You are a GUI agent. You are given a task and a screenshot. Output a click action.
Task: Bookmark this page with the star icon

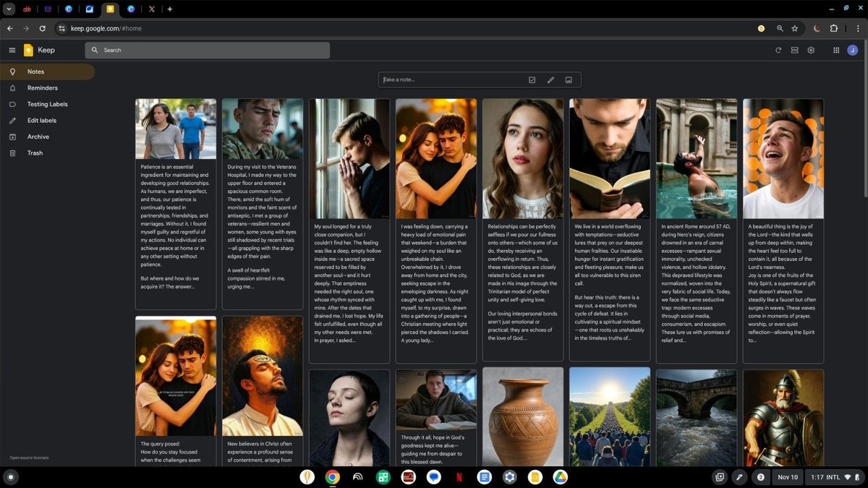795,28
